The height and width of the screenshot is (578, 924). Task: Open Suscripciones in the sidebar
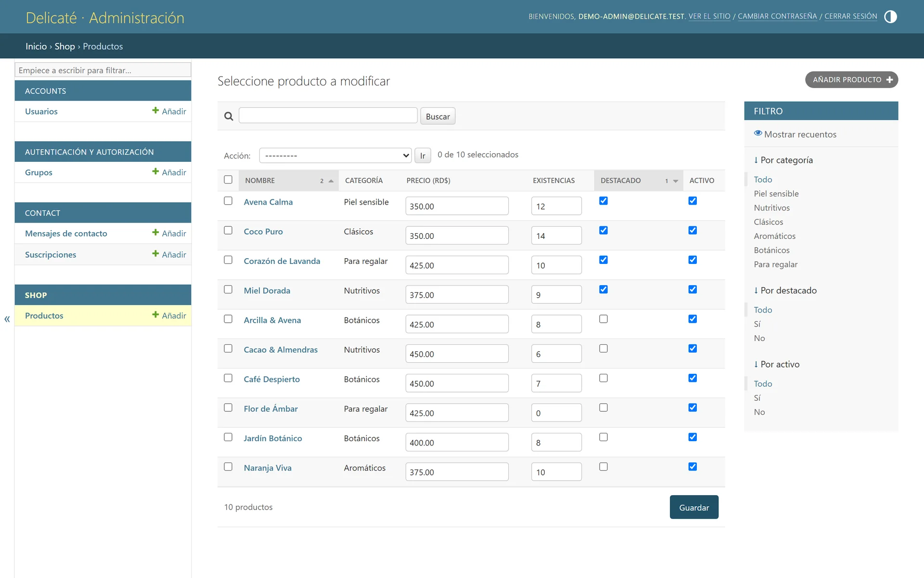(x=51, y=255)
